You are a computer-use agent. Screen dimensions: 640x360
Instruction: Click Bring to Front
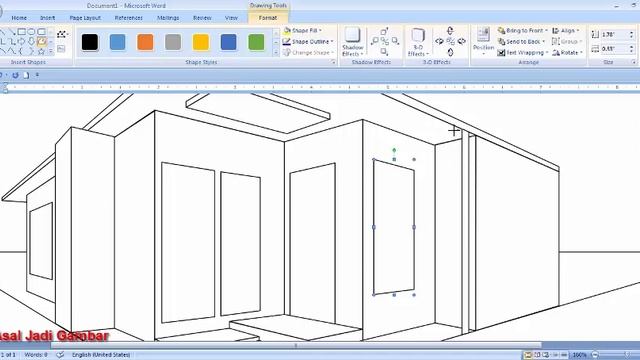pyautogui.click(x=522, y=31)
